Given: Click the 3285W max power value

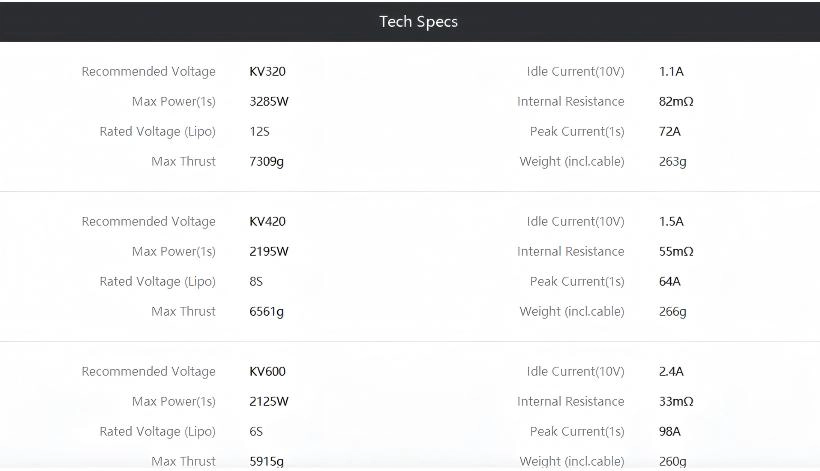Looking at the screenshot, I should pos(269,102).
